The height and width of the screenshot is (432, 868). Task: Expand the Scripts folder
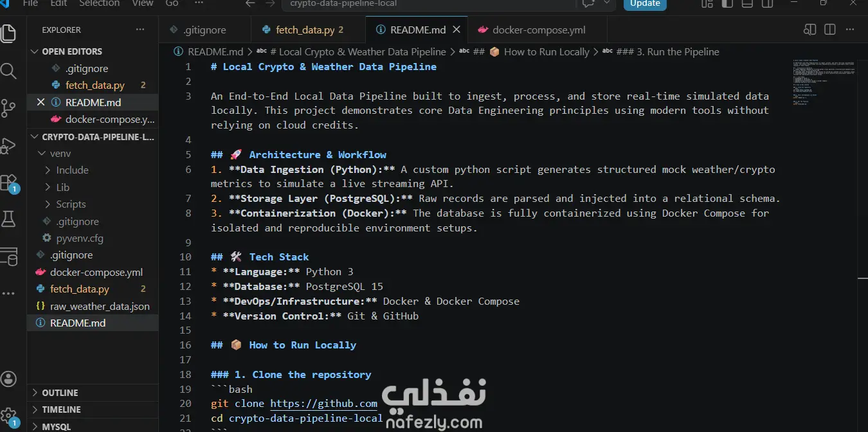click(48, 204)
